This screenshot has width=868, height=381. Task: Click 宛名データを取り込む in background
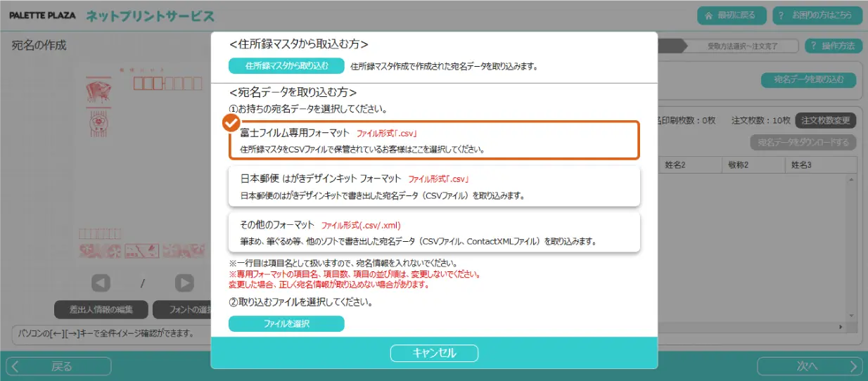[x=808, y=79]
